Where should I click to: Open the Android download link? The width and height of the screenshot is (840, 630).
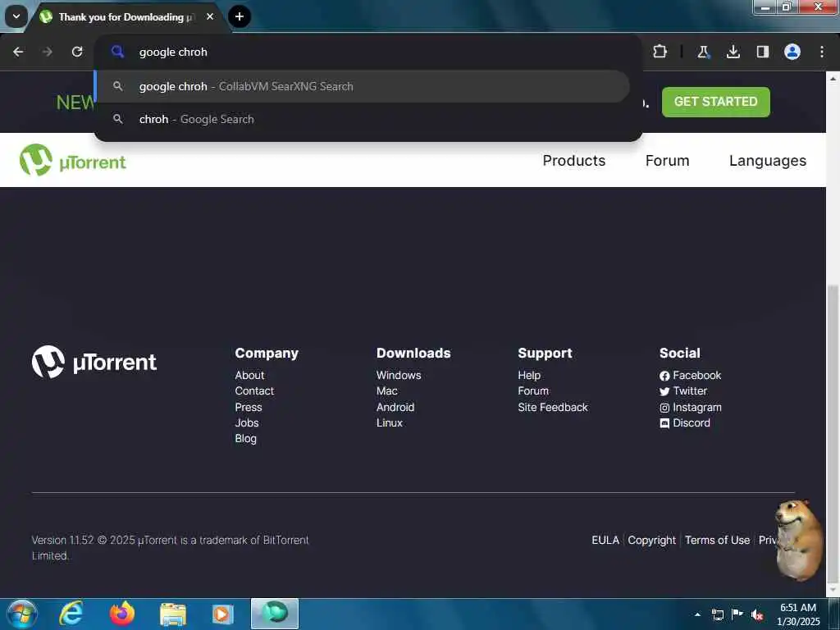point(395,407)
